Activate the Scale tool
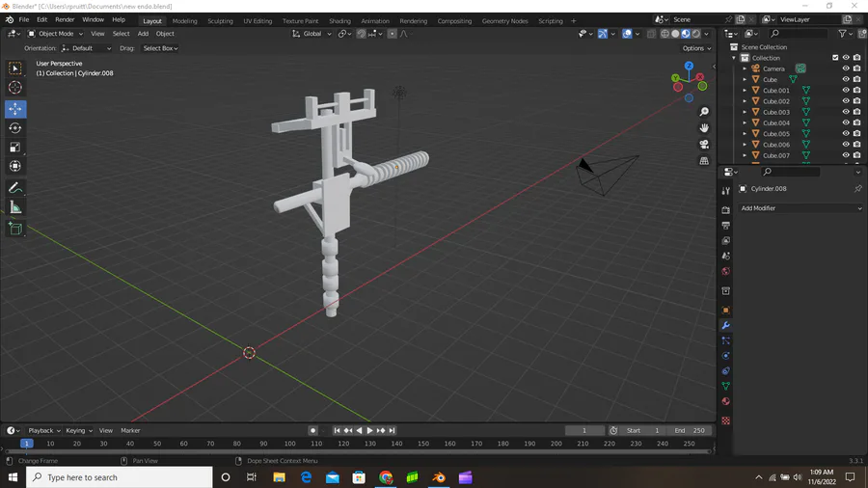This screenshot has width=868, height=488. 14,148
